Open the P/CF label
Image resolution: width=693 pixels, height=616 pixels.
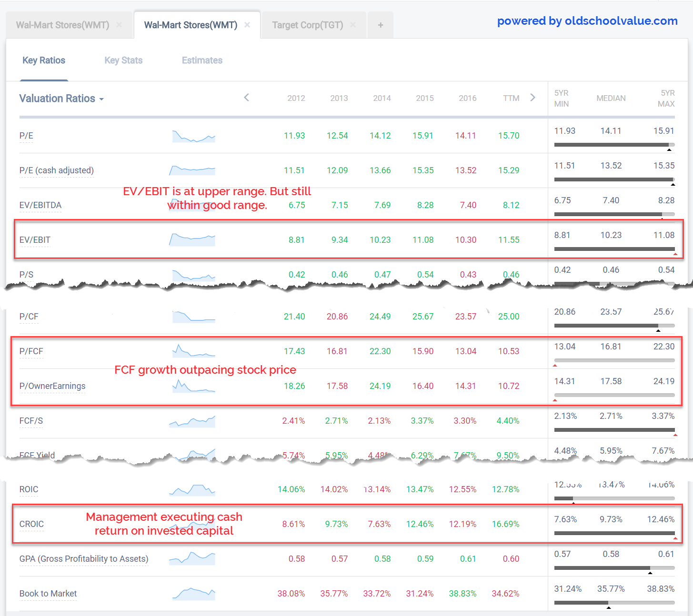pos(29,317)
